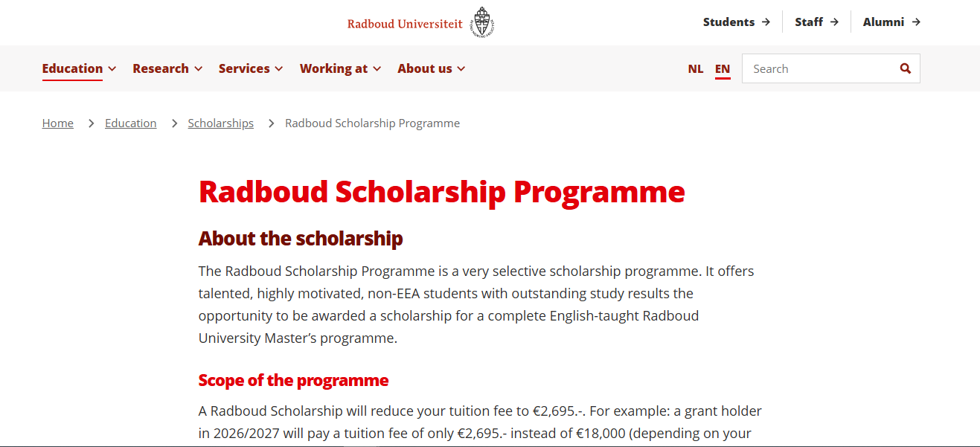Expand the Education dropdown menu
The height and width of the screenshot is (447, 980).
click(79, 68)
